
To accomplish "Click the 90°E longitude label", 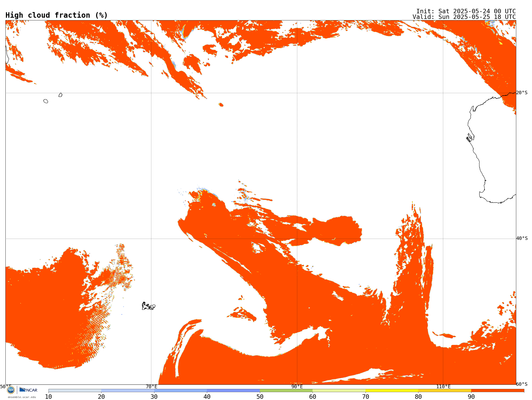I will 297,386.
